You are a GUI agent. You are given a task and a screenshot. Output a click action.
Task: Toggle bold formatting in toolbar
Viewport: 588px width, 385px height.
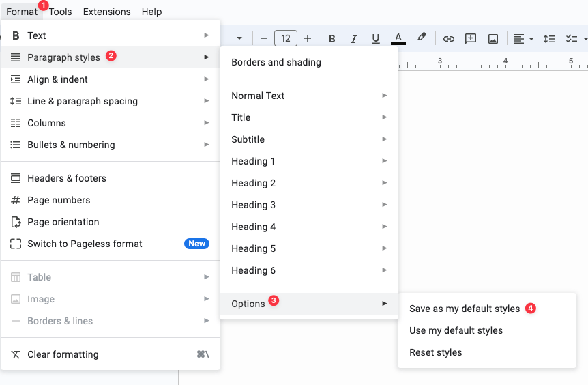332,39
